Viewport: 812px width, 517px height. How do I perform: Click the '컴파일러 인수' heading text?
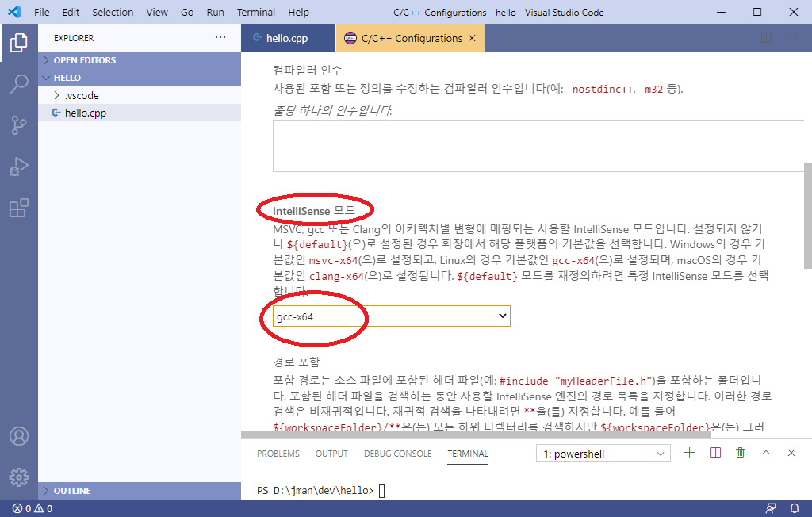[308, 70]
